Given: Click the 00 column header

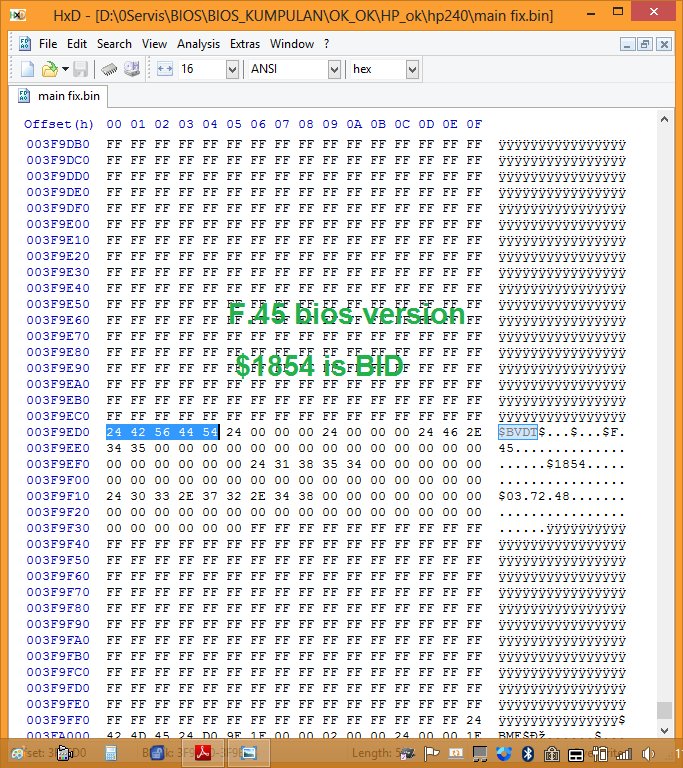Looking at the screenshot, I should click(114, 124).
